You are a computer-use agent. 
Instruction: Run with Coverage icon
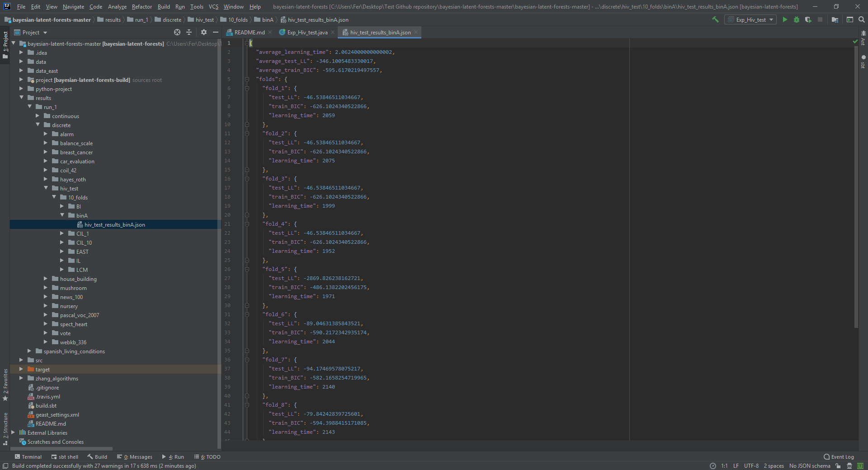point(808,19)
